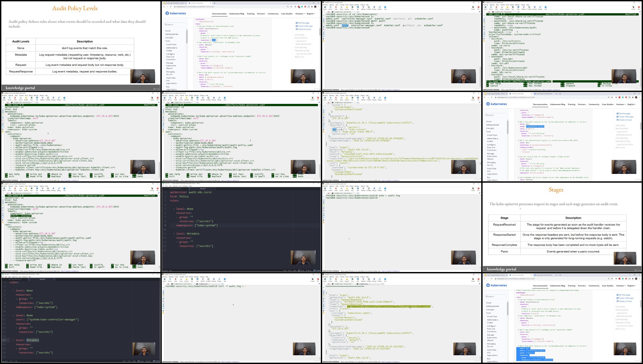
Task: Open Packages menu in Atom frame showing apiVersion line
Action: pyautogui.click(x=185, y=186)
